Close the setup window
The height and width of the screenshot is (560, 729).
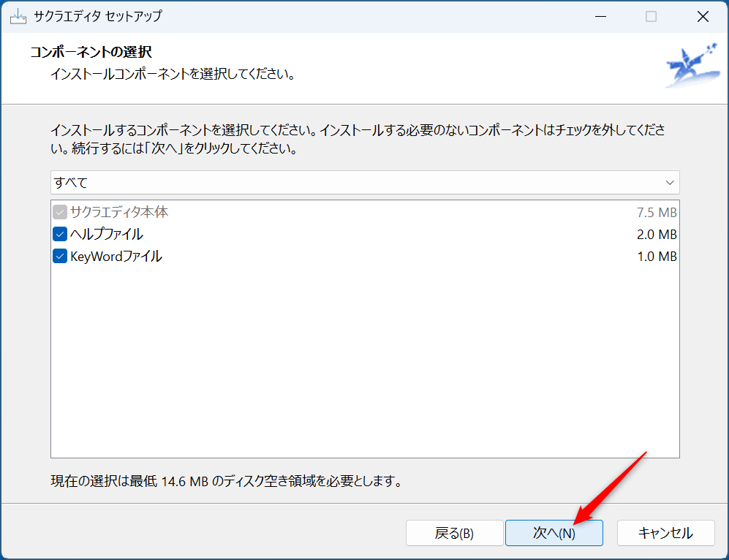[703, 17]
